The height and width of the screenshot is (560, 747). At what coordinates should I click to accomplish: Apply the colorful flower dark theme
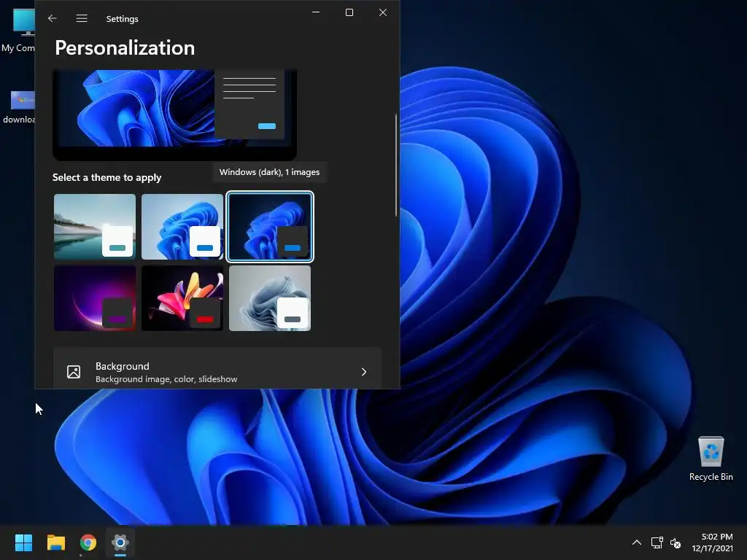pos(182,298)
